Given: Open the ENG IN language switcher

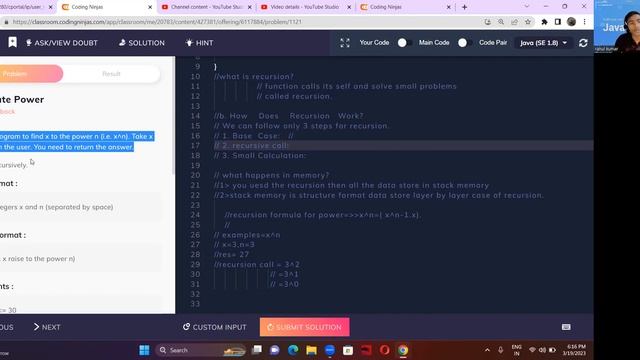Looking at the screenshot, I should pyautogui.click(x=516, y=350).
